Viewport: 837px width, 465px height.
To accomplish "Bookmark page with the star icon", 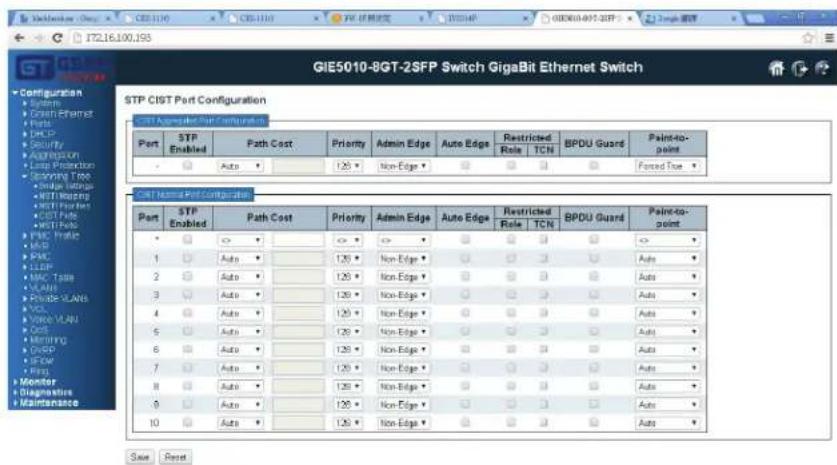I will click(x=808, y=38).
